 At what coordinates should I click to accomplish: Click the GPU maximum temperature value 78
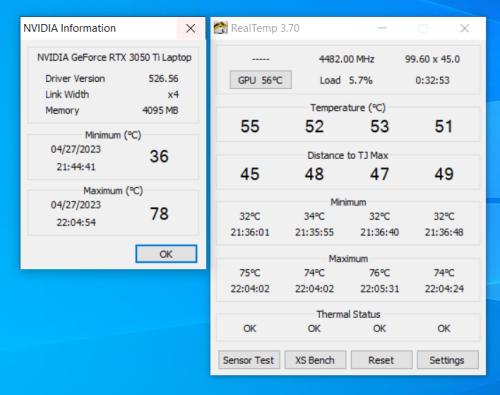[x=159, y=214]
